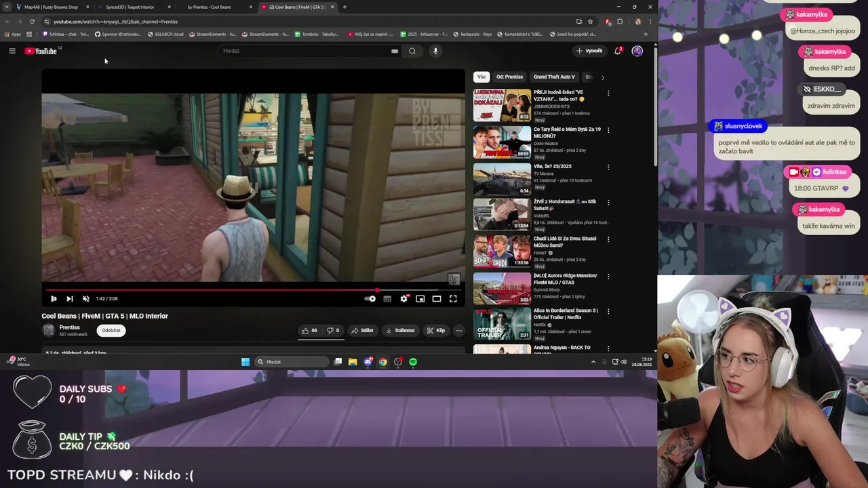Show hidden system tray icons

(x=593, y=362)
